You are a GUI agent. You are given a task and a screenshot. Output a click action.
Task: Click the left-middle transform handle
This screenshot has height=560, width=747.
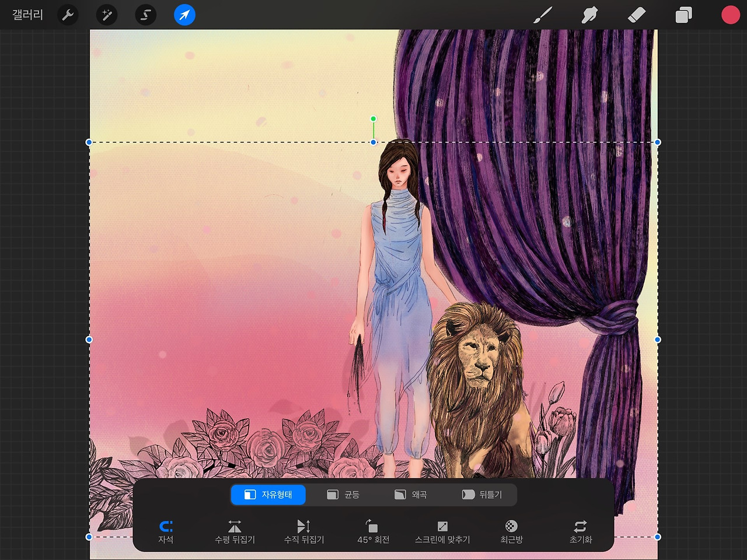pyautogui.click(x=89, y=339)
